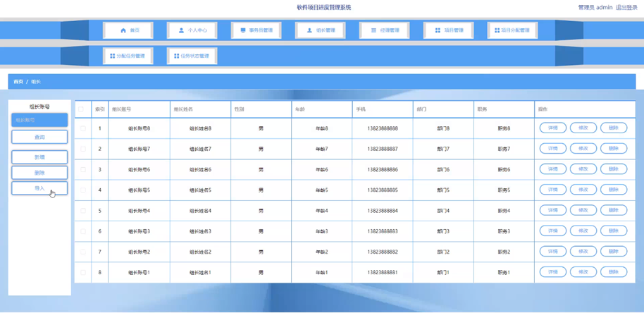The height and width of the screenshot is (313, 644).
Task: Click the monitor icon for 事务员管理
Action: [243, 30]
